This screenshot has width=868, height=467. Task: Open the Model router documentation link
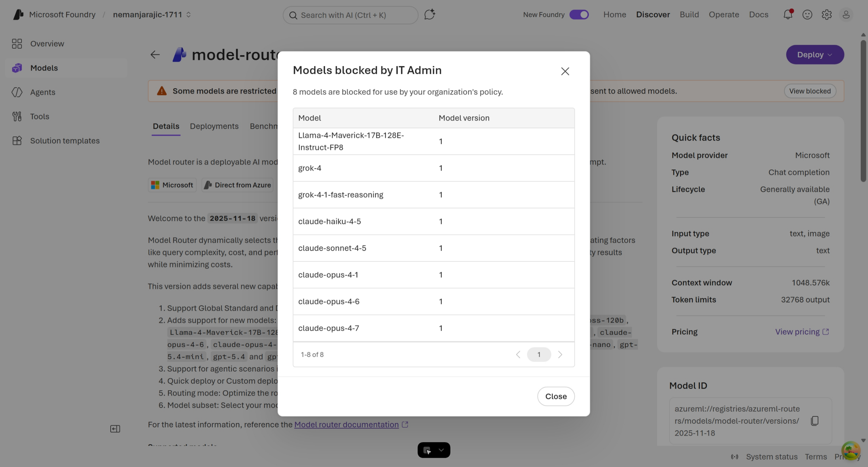(346, 424)
